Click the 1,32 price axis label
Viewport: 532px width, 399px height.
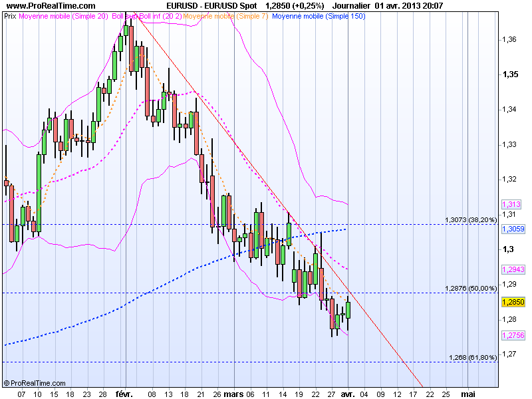click(509, 179)
